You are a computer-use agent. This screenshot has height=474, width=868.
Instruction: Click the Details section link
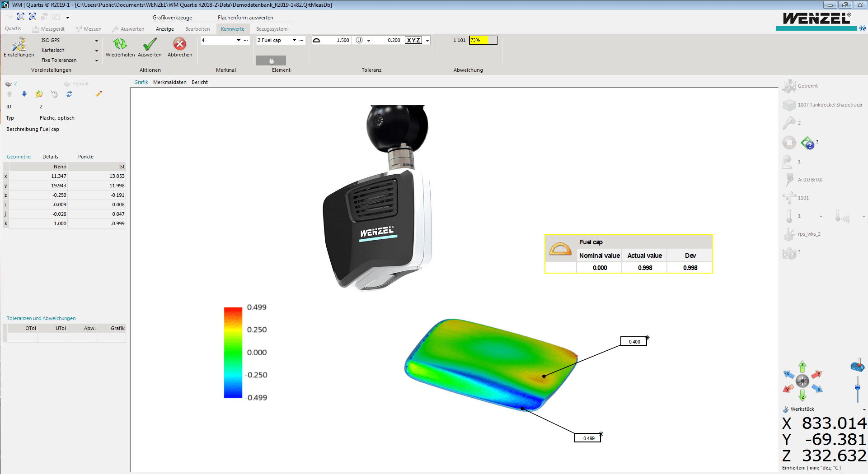click(x=50, y=157)
